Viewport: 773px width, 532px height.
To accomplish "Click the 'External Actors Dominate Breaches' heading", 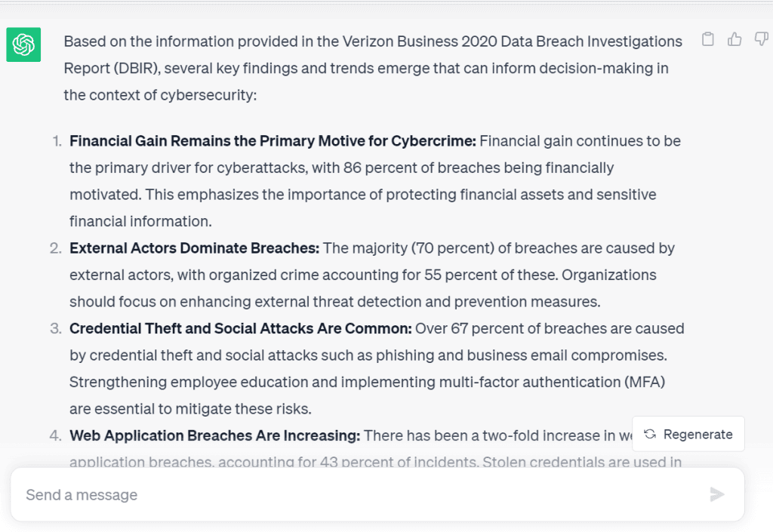I will pos(194,248).
